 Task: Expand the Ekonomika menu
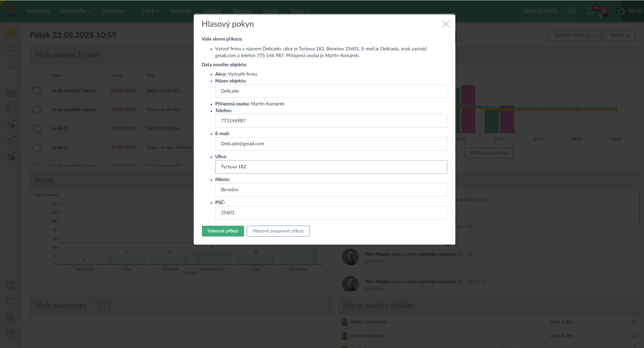coord(76,11)
